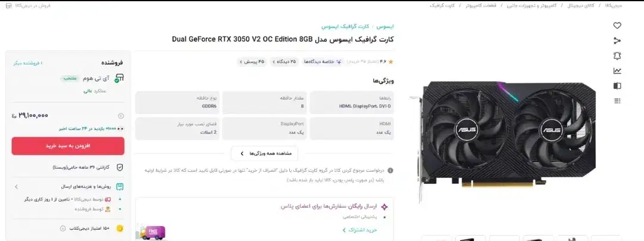Image resolution: width=644 pixels, height=241 pixels.
Task: Click خرید اشتراک subscription link
Action: (x=360, y=230)
